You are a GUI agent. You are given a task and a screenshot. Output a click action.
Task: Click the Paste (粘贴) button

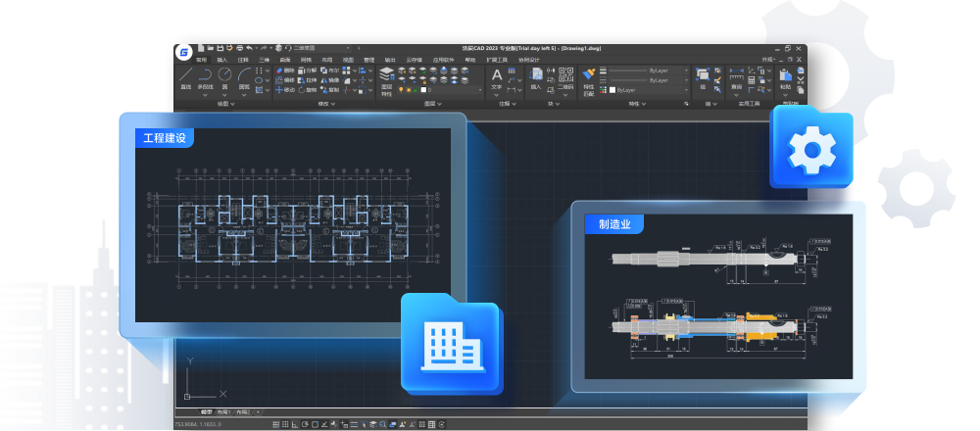coord(785,79)
